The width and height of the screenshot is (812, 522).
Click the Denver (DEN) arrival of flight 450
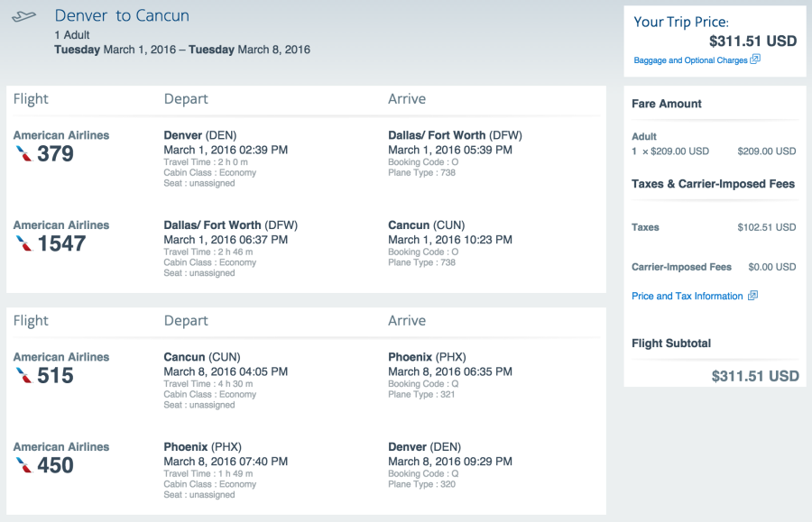pyautogui.click(x=425, y=447)
